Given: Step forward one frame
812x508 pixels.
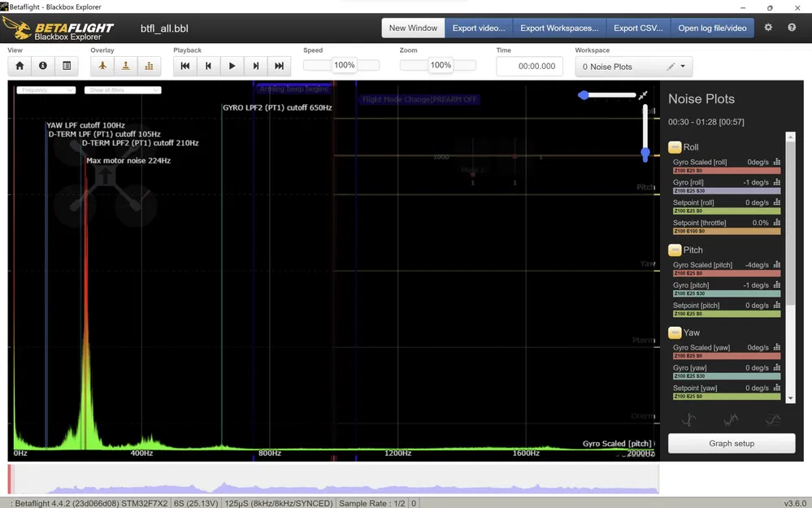Looking at the screenshot, I should pyautogui.click(x=255, y=66).
